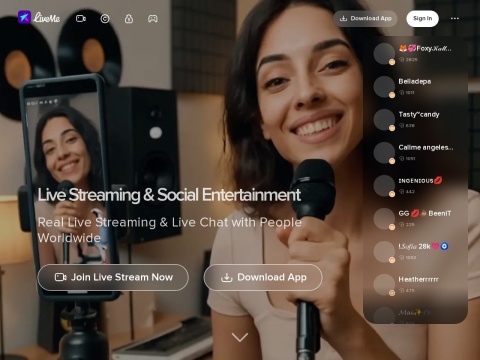Open the live video camera nav icon
Viewport: 480px width, 360px height.
(x=81, y=19)
